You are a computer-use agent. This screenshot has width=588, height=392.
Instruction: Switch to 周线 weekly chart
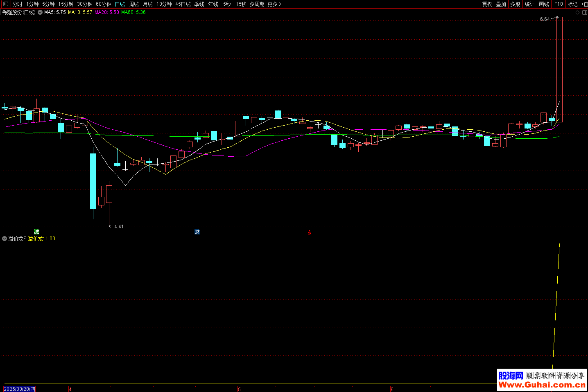click(x=134, y=4)
